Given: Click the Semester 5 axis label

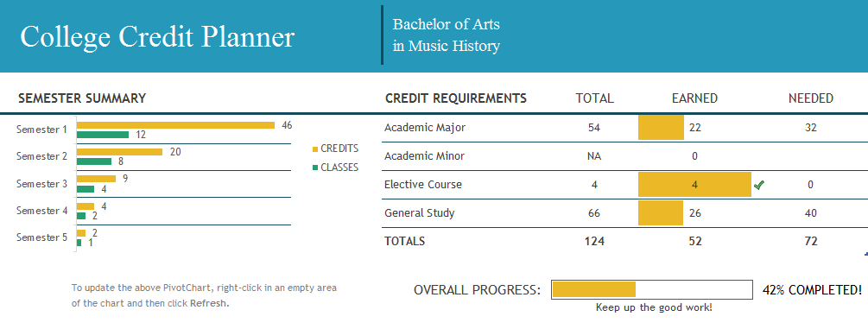Looking at the screenshot, I should pyautogui.click(x=41, y=237).
